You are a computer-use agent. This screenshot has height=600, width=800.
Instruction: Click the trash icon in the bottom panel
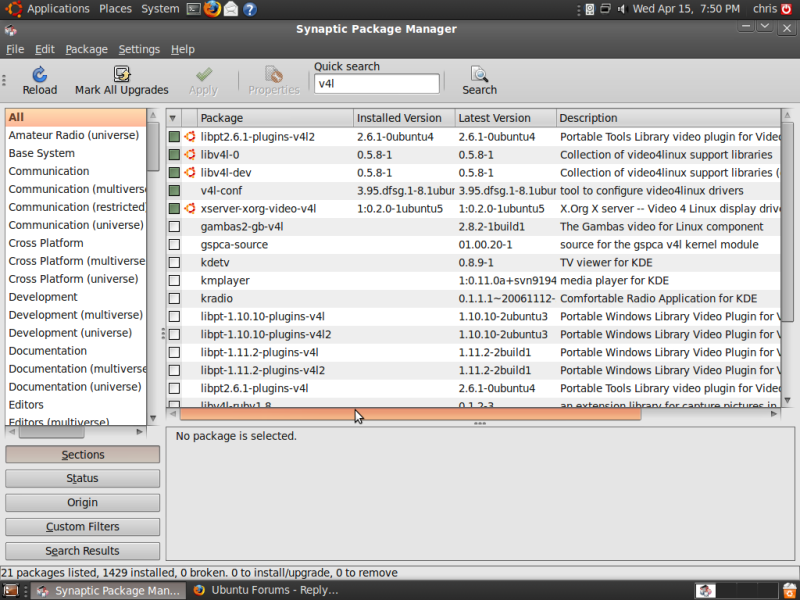click(x=790, y=590)
